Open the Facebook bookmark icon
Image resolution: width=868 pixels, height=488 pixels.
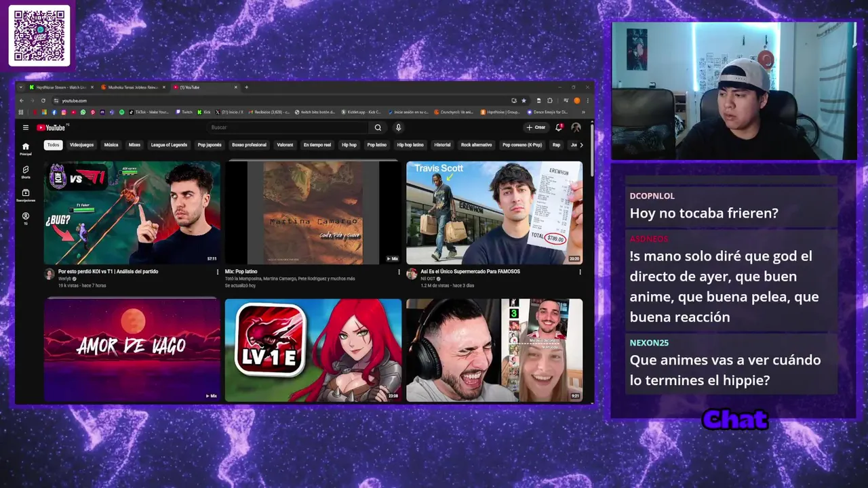(54, 112)
